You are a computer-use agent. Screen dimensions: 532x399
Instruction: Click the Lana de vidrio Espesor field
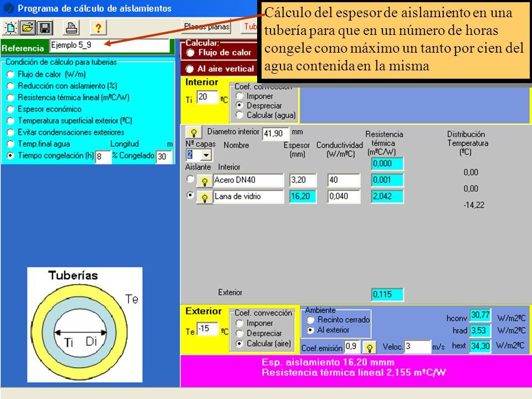coord(303,196)
